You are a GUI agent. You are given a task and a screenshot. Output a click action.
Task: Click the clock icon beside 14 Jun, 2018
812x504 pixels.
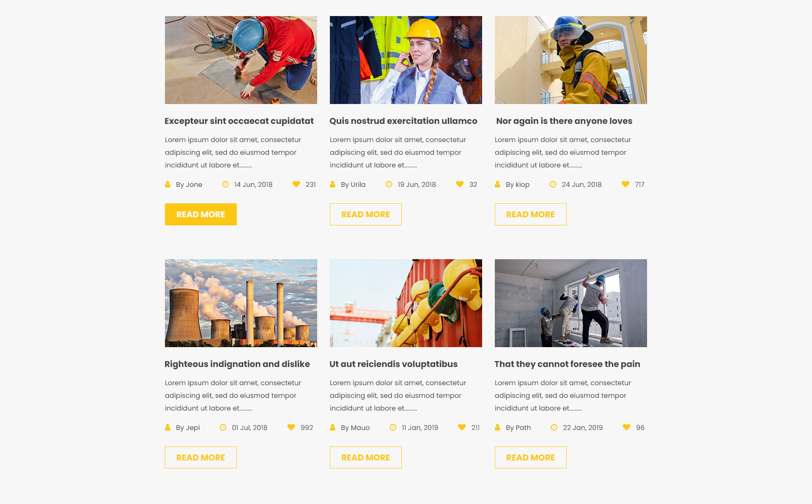(x=225, y=184)
